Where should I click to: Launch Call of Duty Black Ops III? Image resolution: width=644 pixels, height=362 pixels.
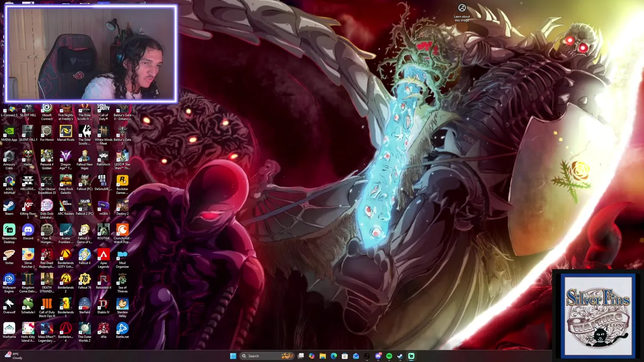[x=47, y=308]
